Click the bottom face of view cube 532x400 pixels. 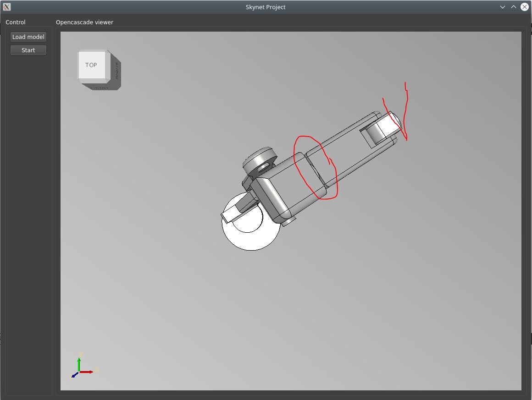(100, 86)
